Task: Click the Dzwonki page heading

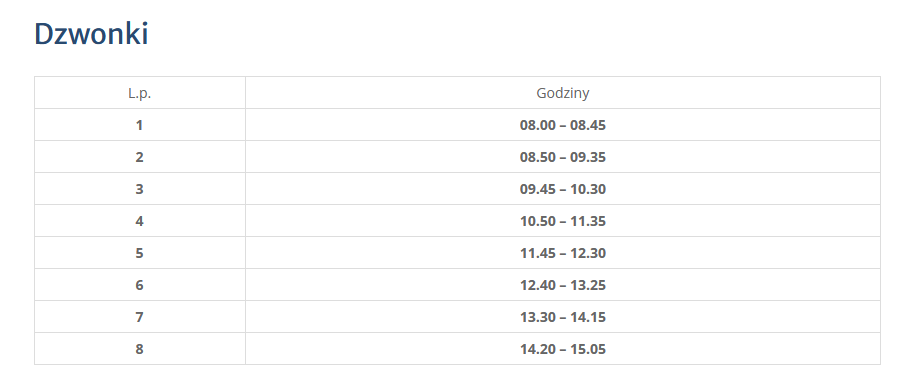Action: click(91, 34)
